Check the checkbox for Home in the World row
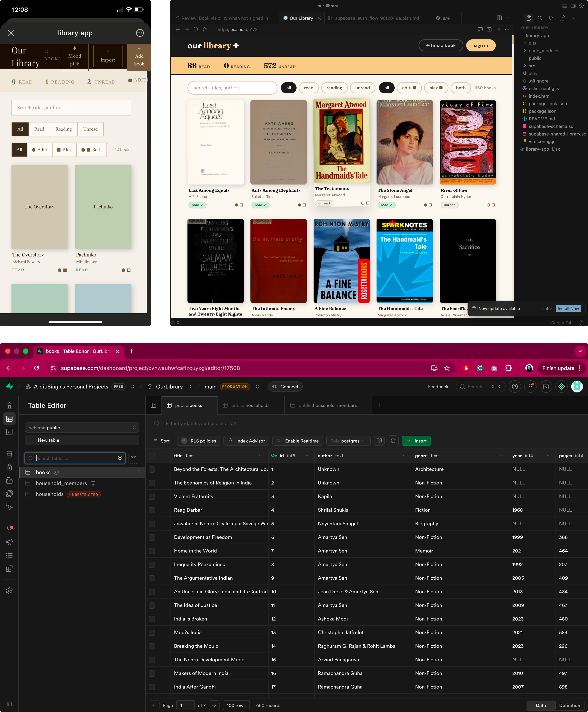The image size is (588, 712). pos(152,551)
